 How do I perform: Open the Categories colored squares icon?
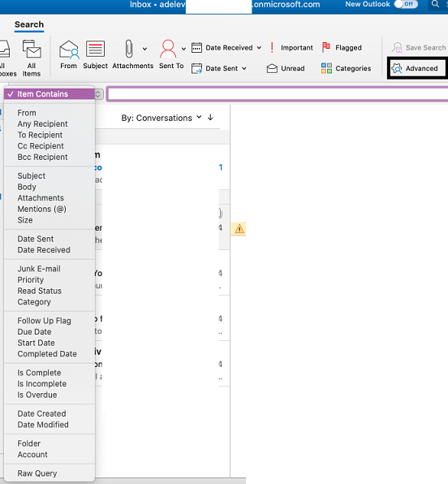(326, 68)
